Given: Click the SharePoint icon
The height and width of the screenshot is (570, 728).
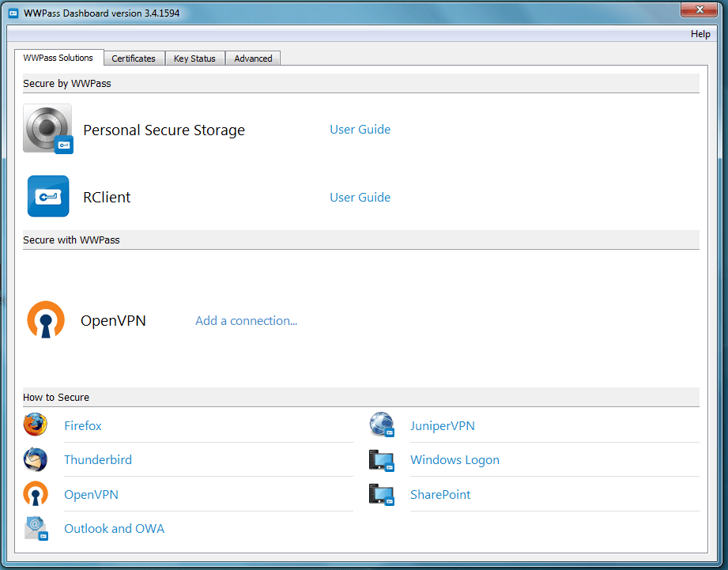Looking at the screenshot, I should tap(382, 494).
